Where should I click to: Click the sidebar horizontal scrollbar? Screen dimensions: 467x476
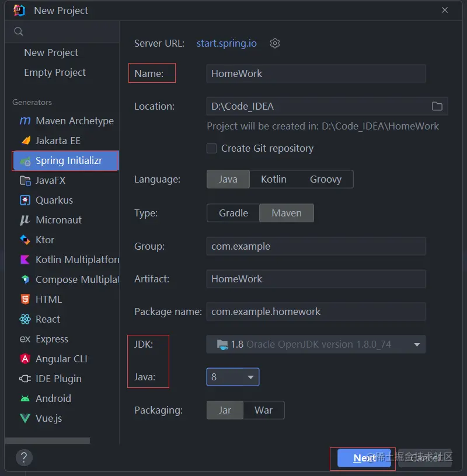(x=48, y=440)
